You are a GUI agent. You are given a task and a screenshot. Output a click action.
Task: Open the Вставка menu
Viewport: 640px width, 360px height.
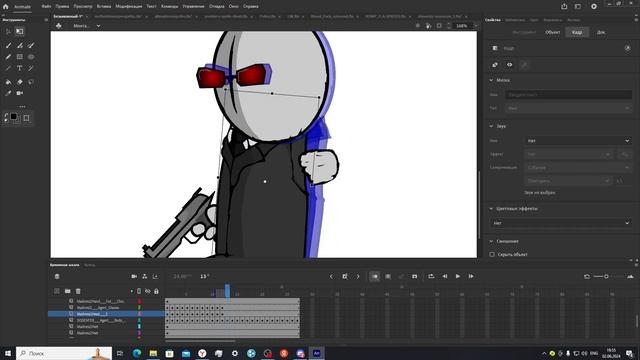(x=104, y=6)
